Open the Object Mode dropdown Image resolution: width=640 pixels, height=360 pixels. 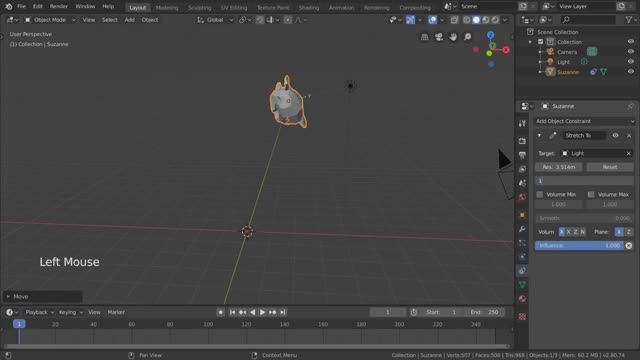pyautogui.click(x=50, y=20)
